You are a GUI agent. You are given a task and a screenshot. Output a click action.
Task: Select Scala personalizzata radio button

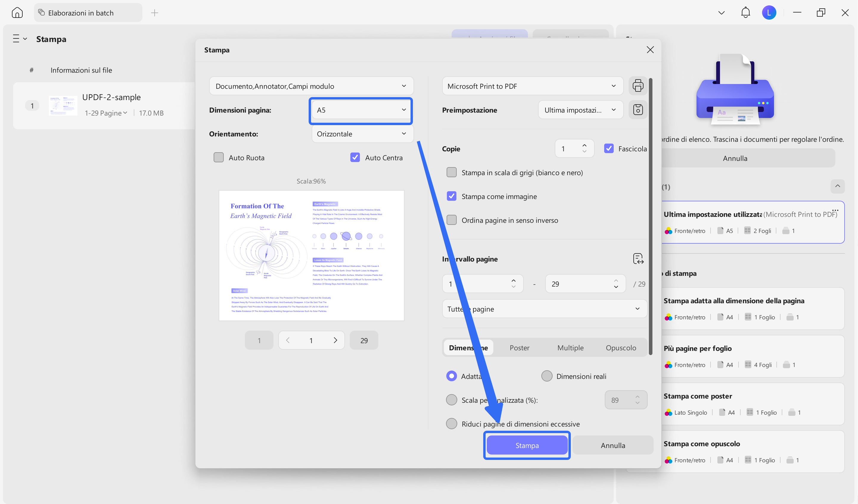[451, 400]
